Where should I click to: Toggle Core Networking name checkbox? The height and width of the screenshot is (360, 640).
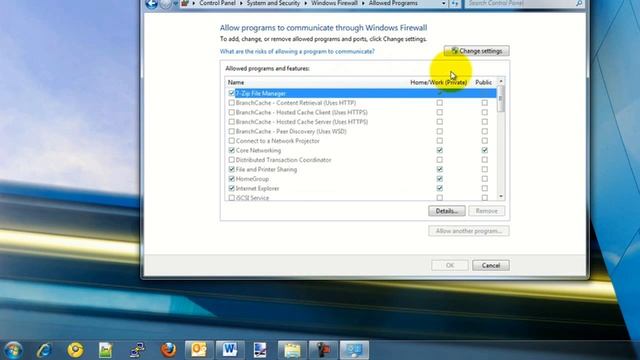click(232, 151)
